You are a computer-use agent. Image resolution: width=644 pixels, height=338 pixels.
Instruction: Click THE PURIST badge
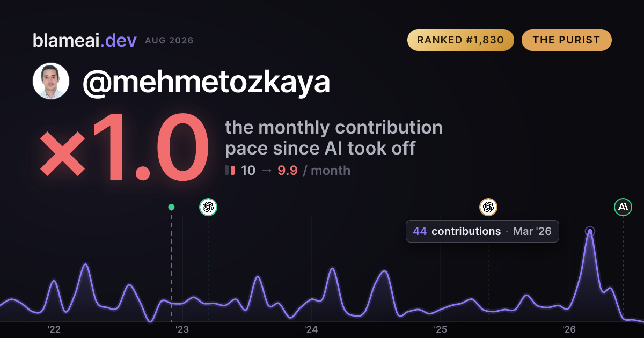[x=566, y=40]
